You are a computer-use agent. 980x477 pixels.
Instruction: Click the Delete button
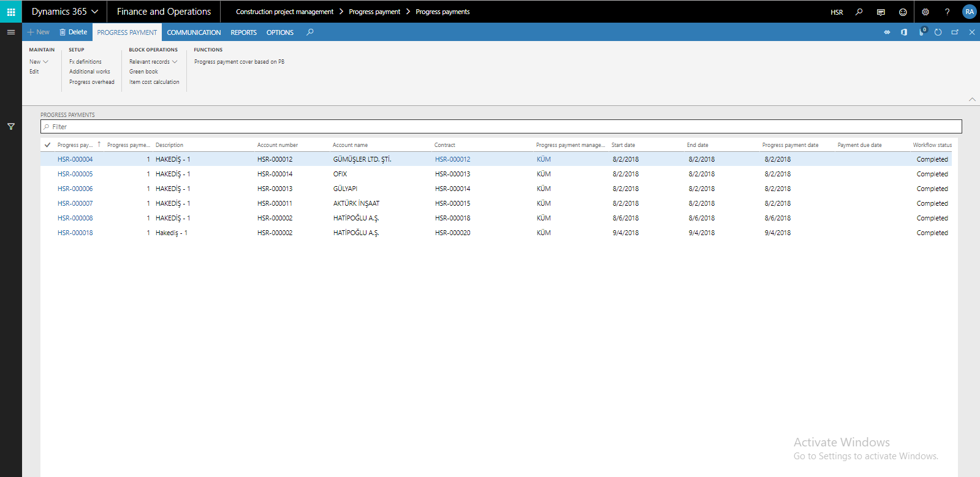(x=73, y=32)
